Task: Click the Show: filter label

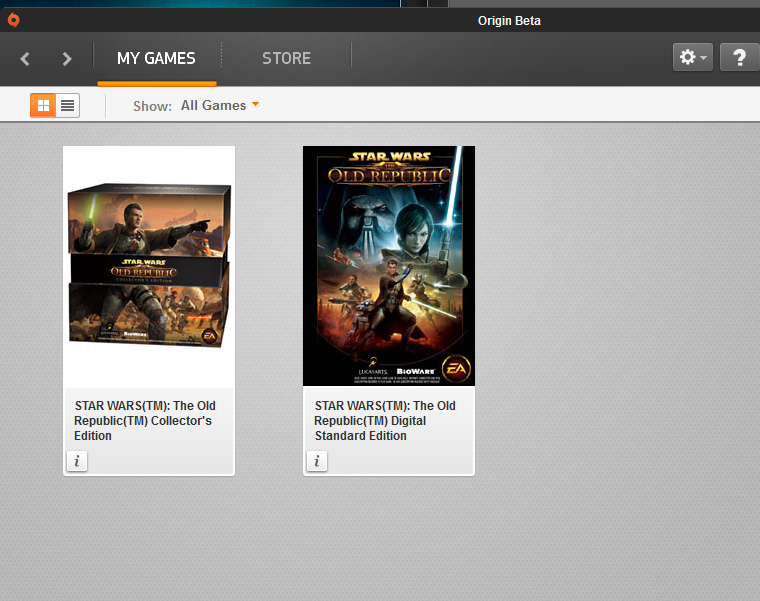Action: (152, 106)
